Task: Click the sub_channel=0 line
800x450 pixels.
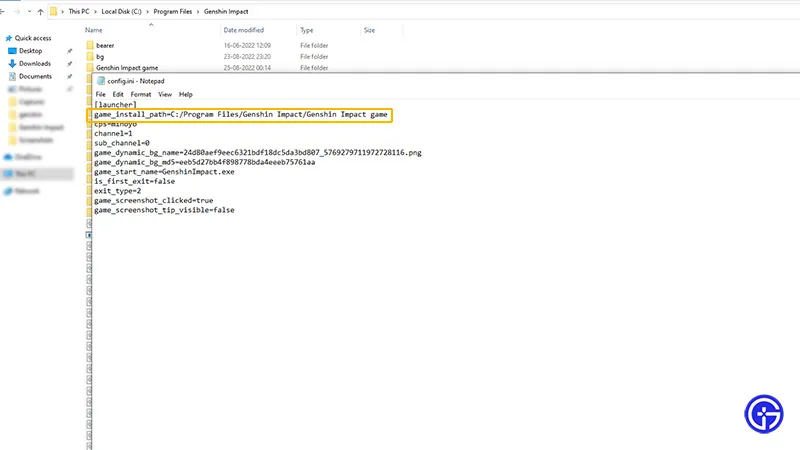Action: coord(122,143)
